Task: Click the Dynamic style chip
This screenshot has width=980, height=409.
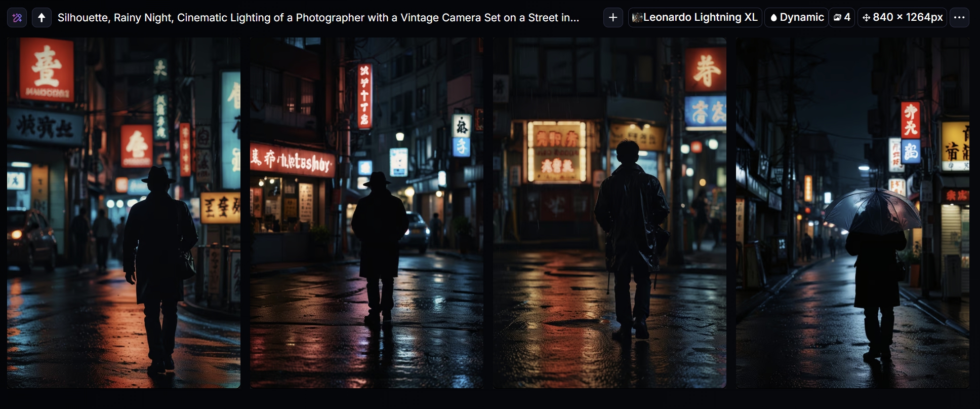Action: (796, 18)
